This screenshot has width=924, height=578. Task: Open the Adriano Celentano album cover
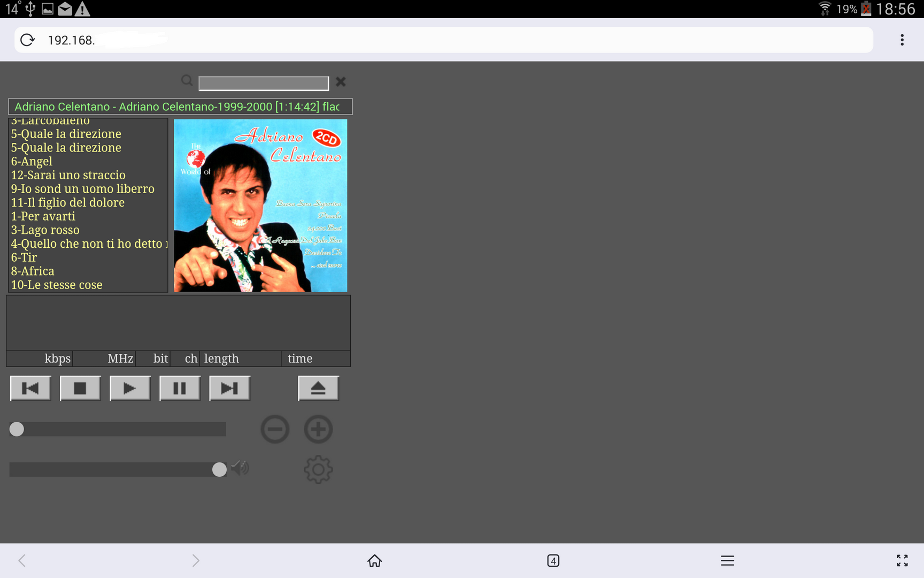click(260, 206)
